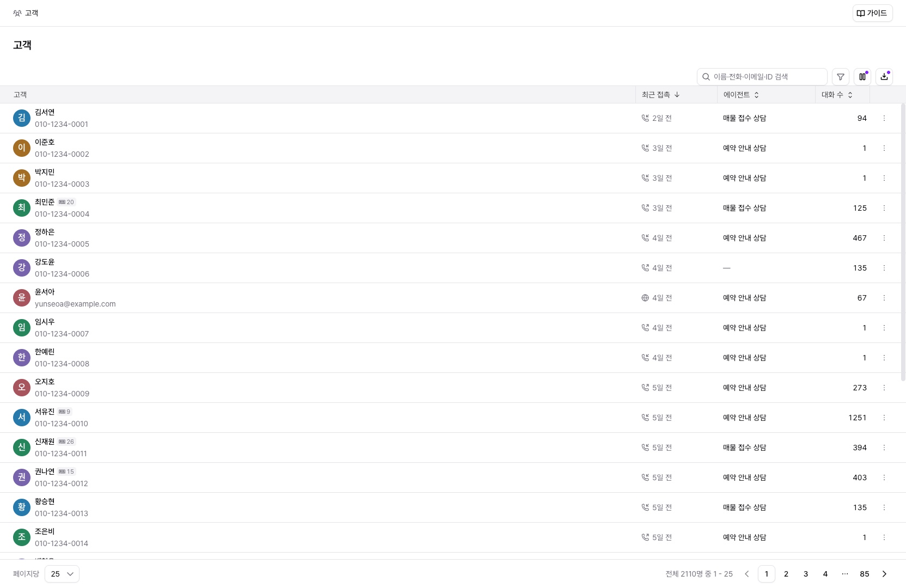Select page 1 in pagination
This screenshot has height=588, width=906.
[767, 574]
